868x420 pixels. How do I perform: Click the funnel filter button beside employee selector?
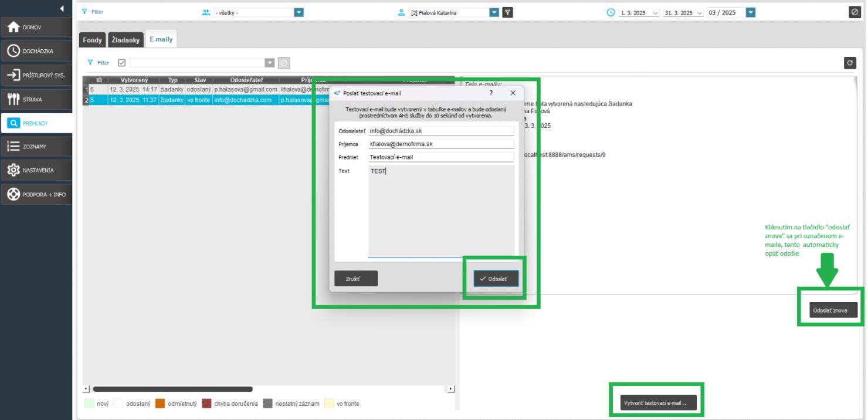point(508,12)
